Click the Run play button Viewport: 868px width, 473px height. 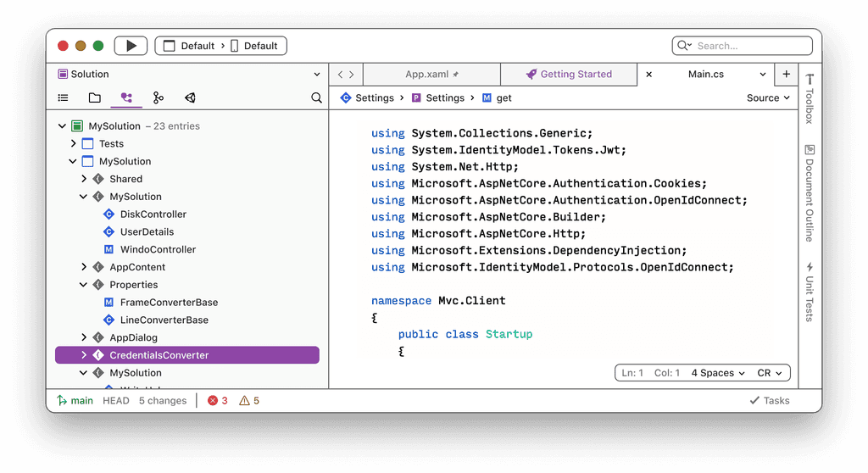[131, 46]
